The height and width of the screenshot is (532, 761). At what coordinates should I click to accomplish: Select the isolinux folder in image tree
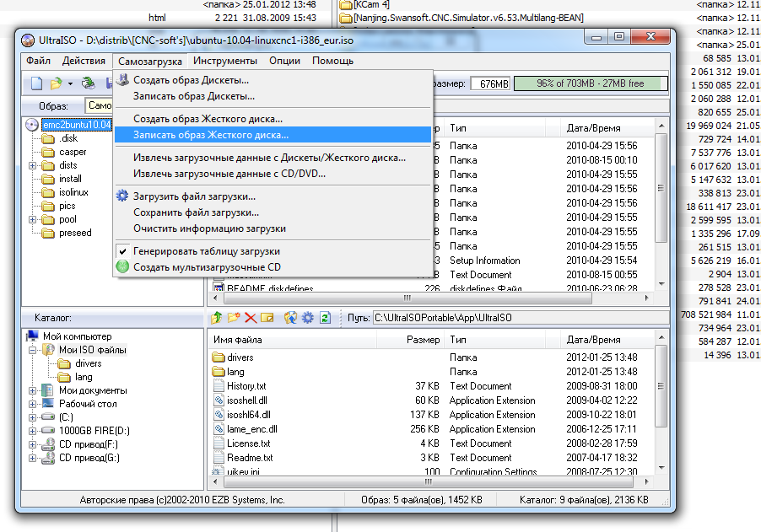pos(73,192)
